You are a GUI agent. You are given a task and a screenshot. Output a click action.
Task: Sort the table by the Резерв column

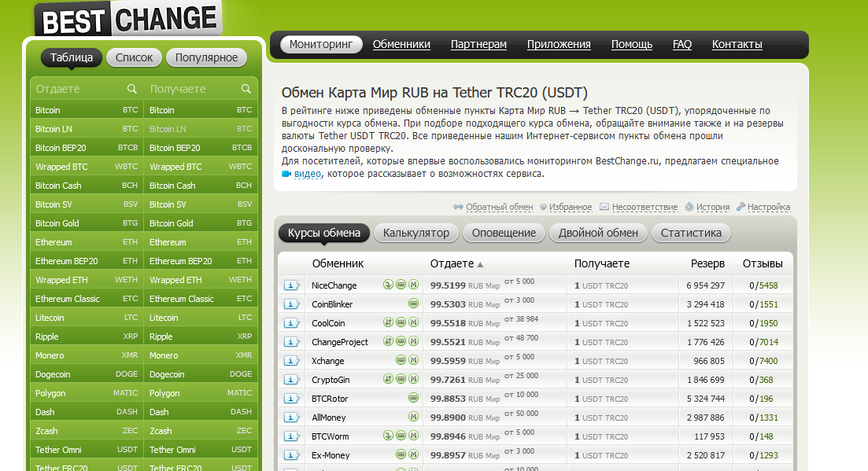707,263
